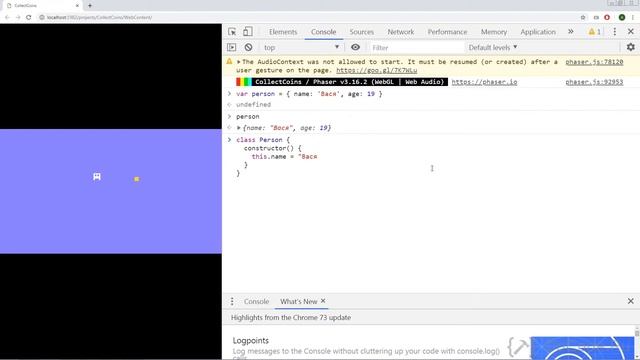Click the white player sprite in game

97,176
